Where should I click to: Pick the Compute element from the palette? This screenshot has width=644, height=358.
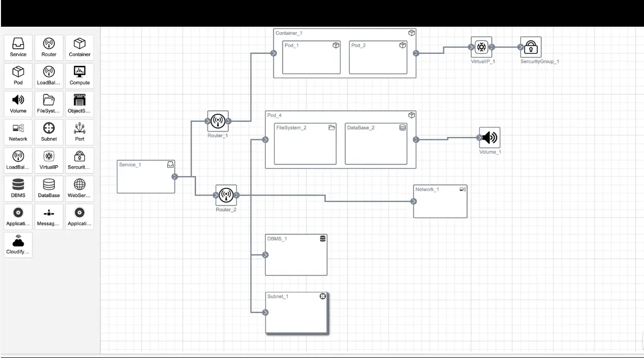click(x=79, y=76)
